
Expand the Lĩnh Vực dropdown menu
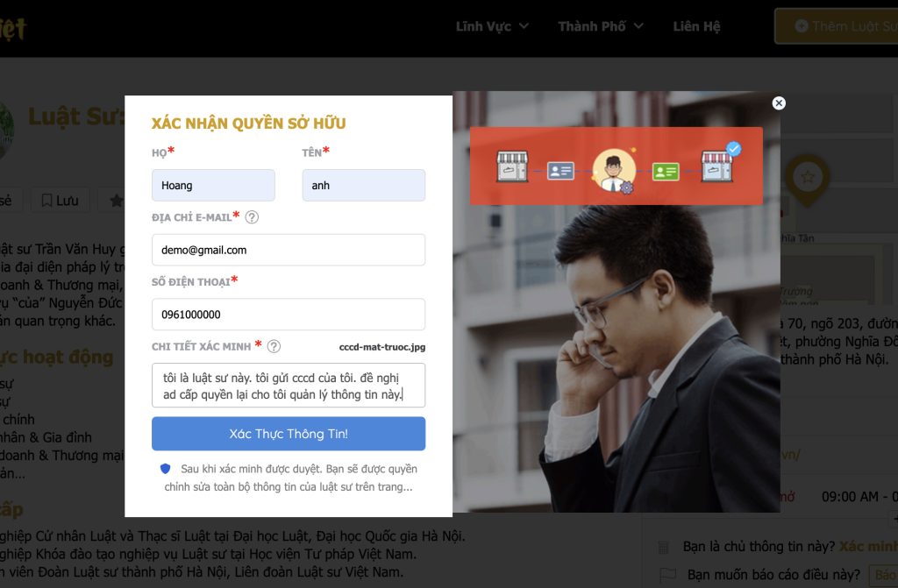coord(492,26)
